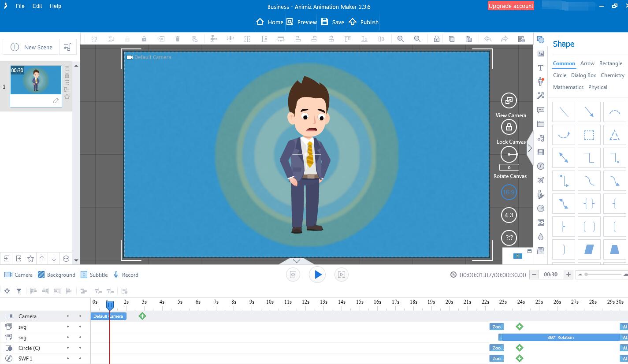
Task: Click the New Scene button
Action: pyautogui.click(x=32, y=47)
